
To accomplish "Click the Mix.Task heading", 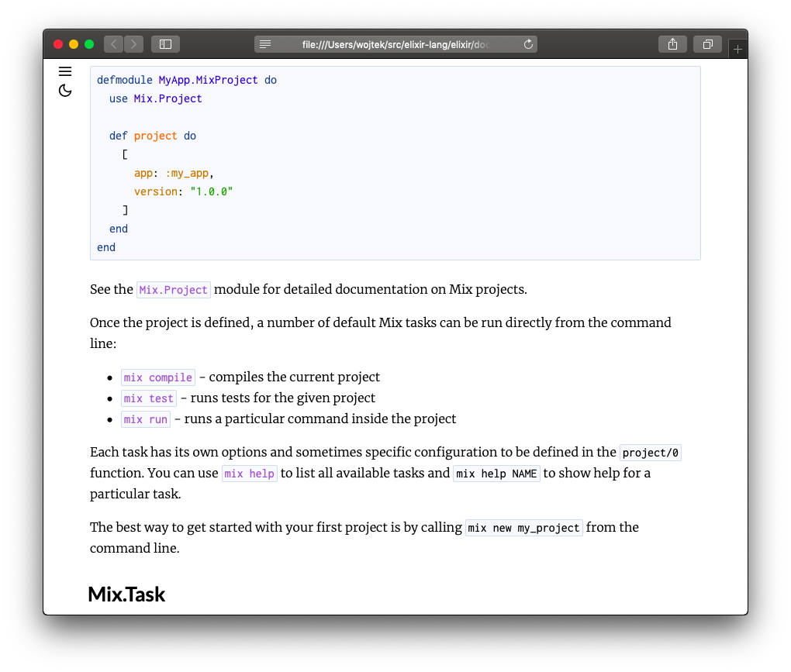I will [126, 594].
